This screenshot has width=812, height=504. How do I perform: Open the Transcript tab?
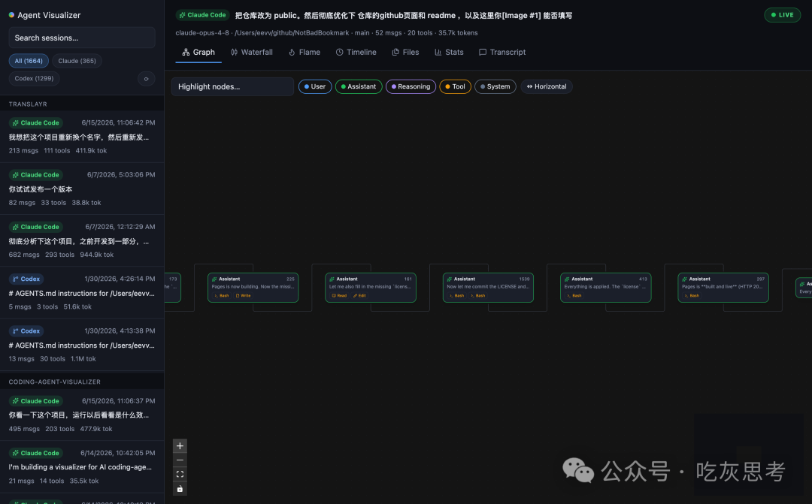[502, 53]
